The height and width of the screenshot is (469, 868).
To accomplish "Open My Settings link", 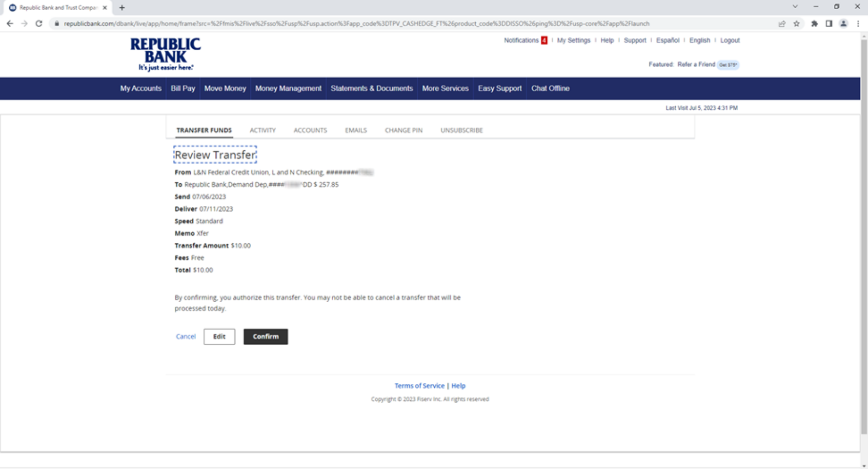I will pyautogui.click(x=573, y=40).
